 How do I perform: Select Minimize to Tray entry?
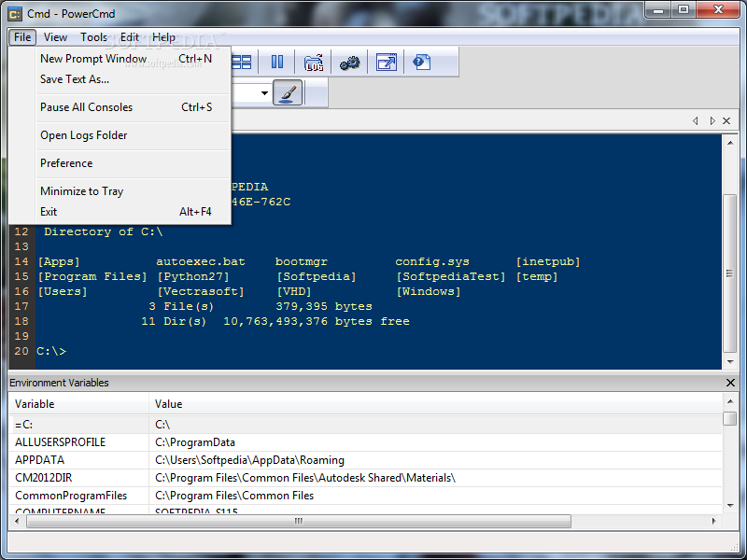click(x=126, y=191)
